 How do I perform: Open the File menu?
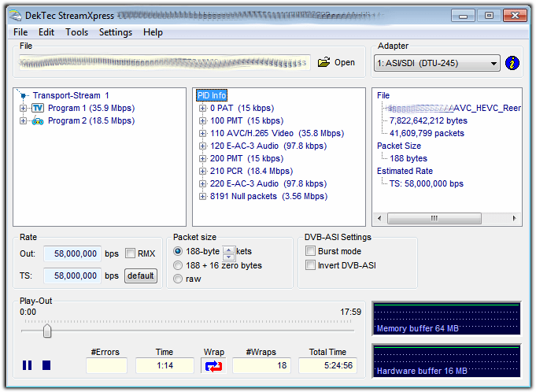tap(20, 32)
